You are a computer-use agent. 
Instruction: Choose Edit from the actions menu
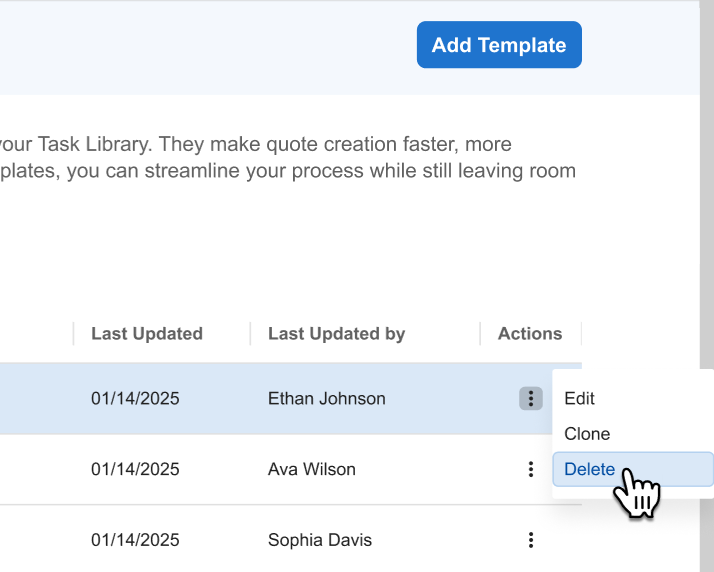click(580, 398)
